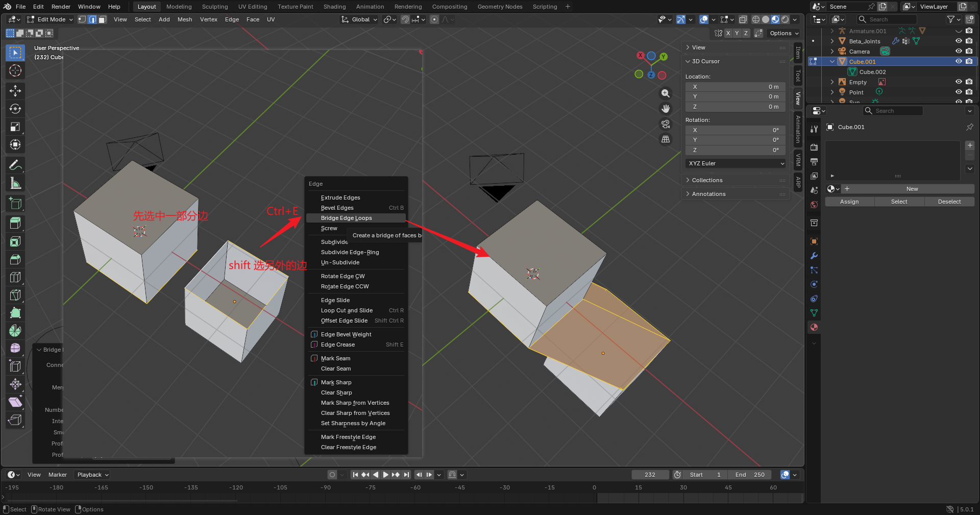
Task: Select the Move tool
Action: (x=15, y=91)
